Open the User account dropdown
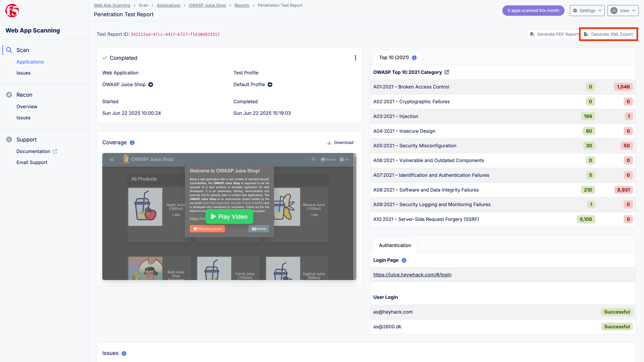This screenshot has height=362, width=644. pyautogui.click(x=623, y=11)
